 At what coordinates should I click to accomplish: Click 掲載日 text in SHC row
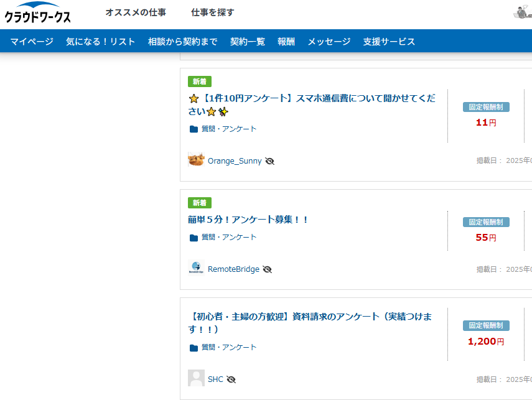[x=504, y=379]
